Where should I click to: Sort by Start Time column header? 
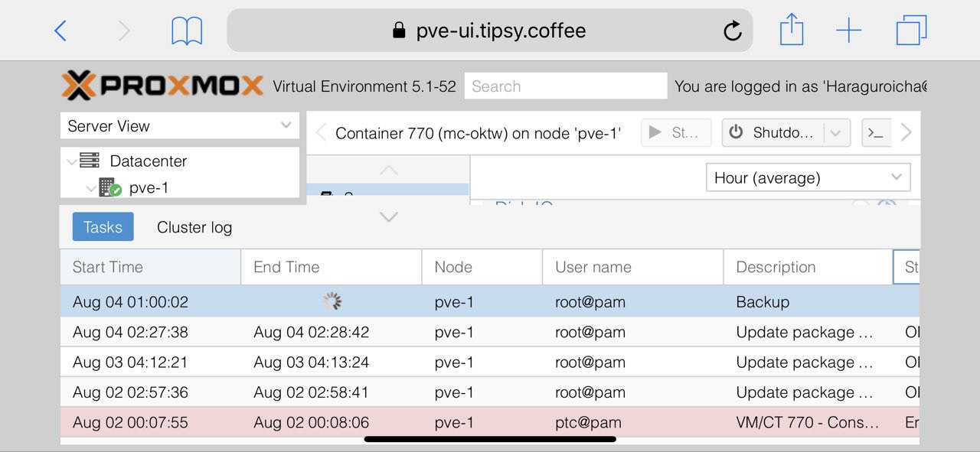point(150,267)
